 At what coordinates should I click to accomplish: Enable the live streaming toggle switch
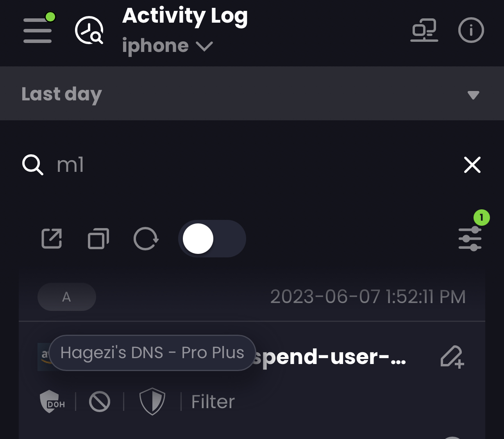212,239
